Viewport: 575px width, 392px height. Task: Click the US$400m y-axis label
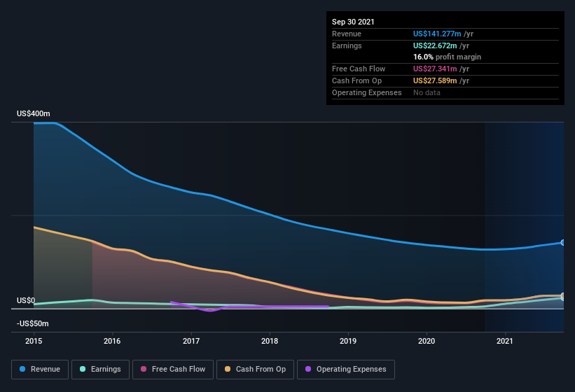pos(34,113)
